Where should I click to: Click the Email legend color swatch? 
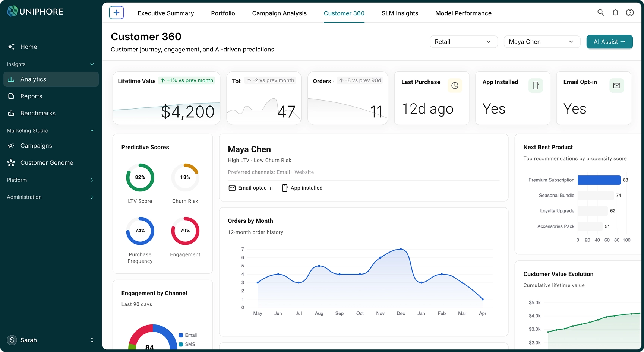point(181,335)
